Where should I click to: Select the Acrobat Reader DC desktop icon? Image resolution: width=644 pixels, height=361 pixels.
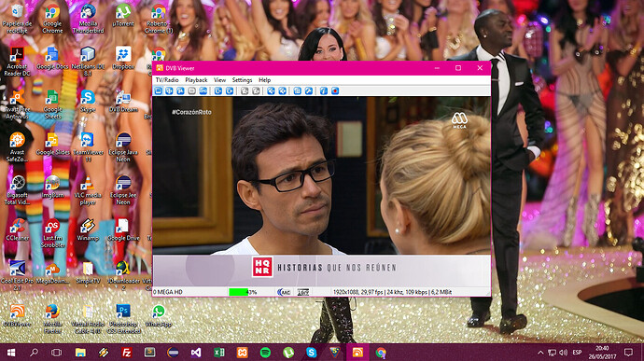pyautogui.click(x=17, y=62)
